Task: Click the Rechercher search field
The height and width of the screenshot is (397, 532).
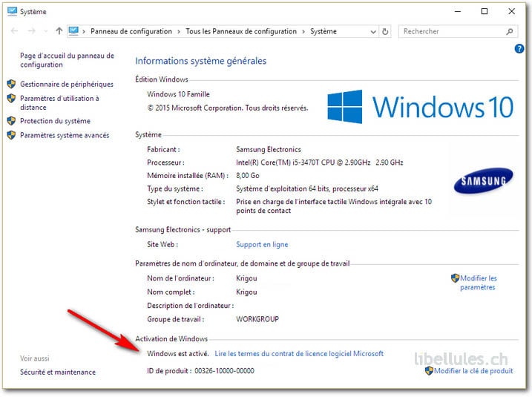Action: pos(458,32)
